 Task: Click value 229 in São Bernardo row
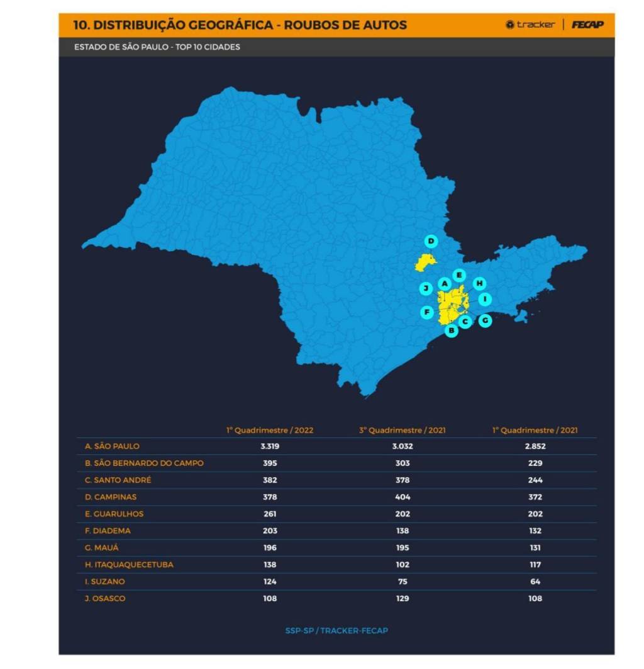click(535, 463)
